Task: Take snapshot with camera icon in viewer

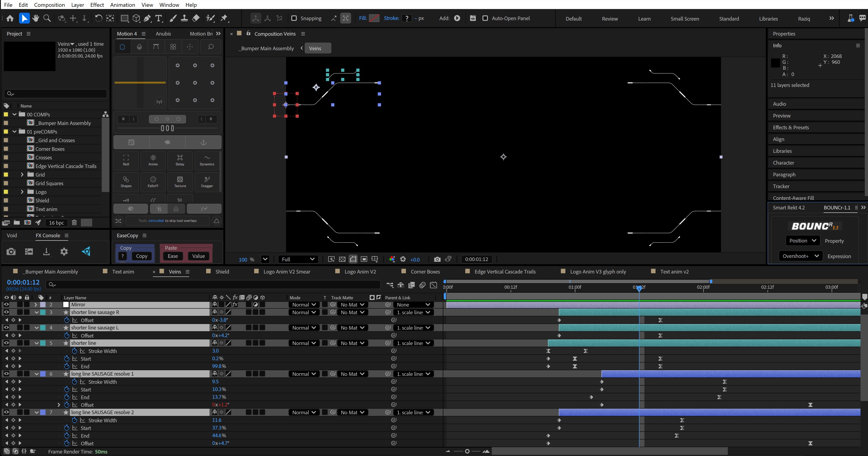Action: point(437,259)
